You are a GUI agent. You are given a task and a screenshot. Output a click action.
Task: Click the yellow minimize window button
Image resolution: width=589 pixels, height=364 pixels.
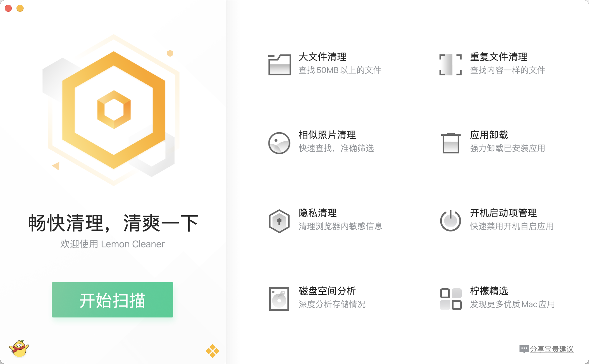pyautogui.click(x=20, y=8)
